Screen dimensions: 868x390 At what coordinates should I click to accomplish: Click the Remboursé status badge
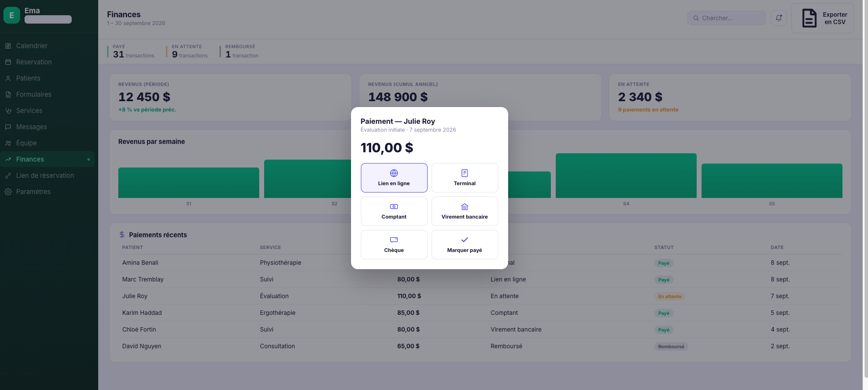671,346
